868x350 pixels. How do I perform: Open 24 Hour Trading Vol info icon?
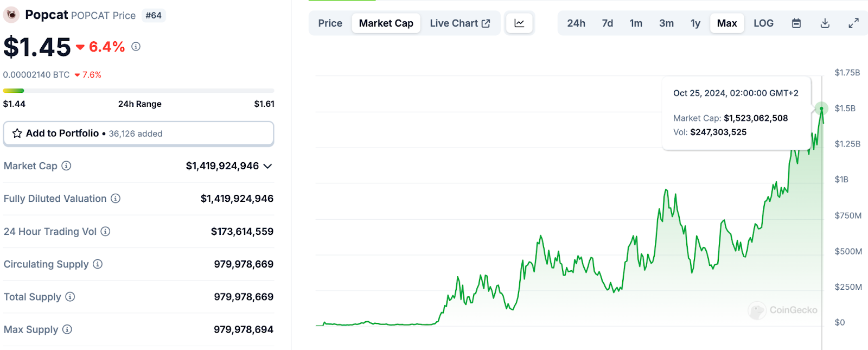(105, 231)
